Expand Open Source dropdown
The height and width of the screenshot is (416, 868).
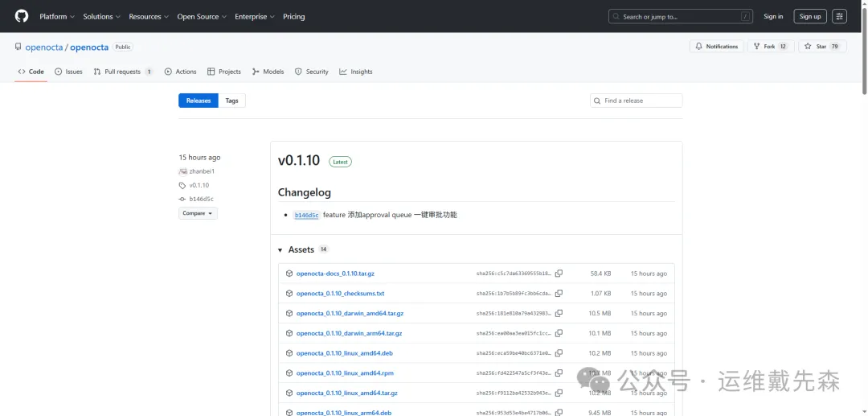(202, 17)
